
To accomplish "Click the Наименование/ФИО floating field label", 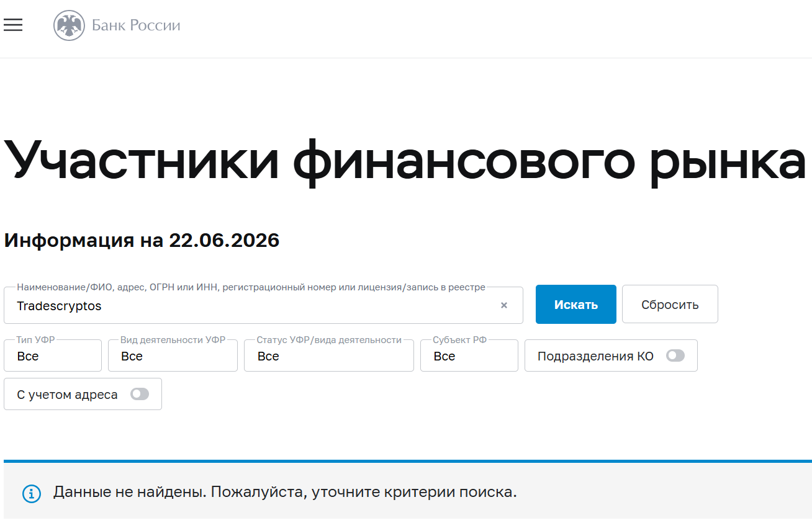I will tap(251, 287).
